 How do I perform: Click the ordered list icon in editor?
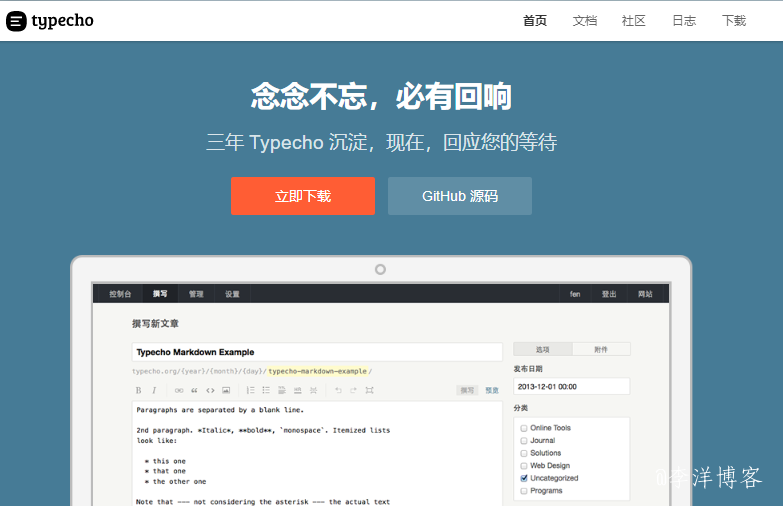[251, 390]
